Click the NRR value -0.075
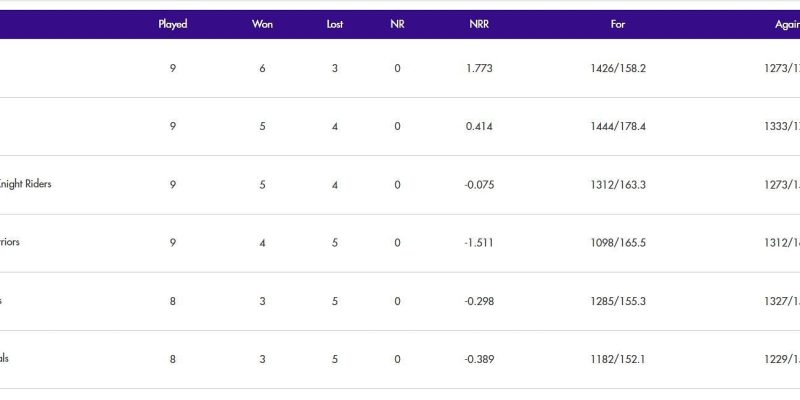This screenshot has width=800, height=400. point(479,185)
